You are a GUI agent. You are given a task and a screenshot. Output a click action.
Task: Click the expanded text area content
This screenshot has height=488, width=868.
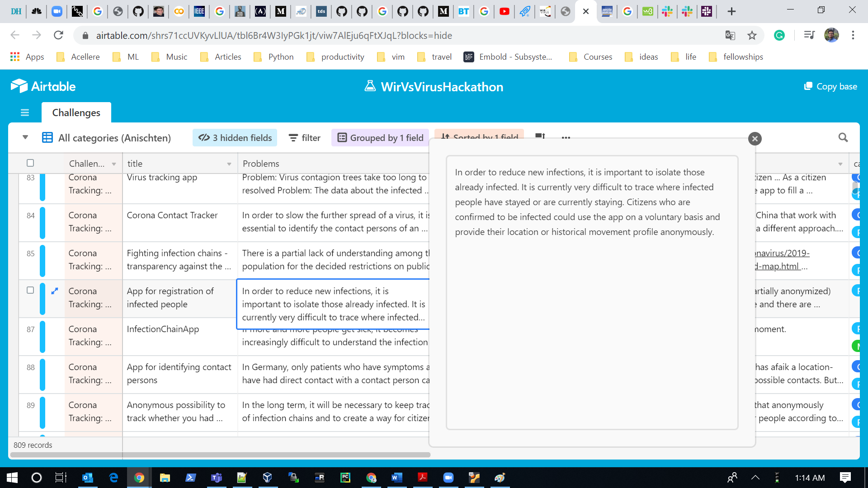(592, 293)
